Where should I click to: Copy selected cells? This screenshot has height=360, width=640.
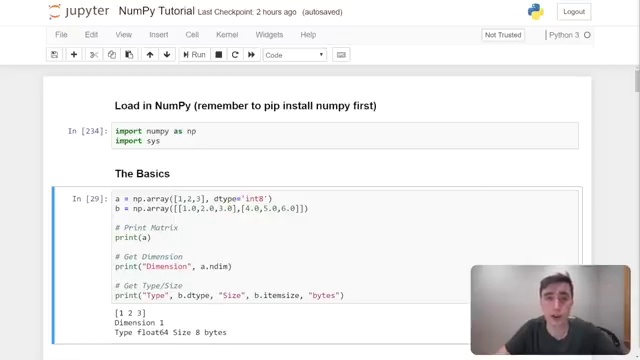[111, 55]
